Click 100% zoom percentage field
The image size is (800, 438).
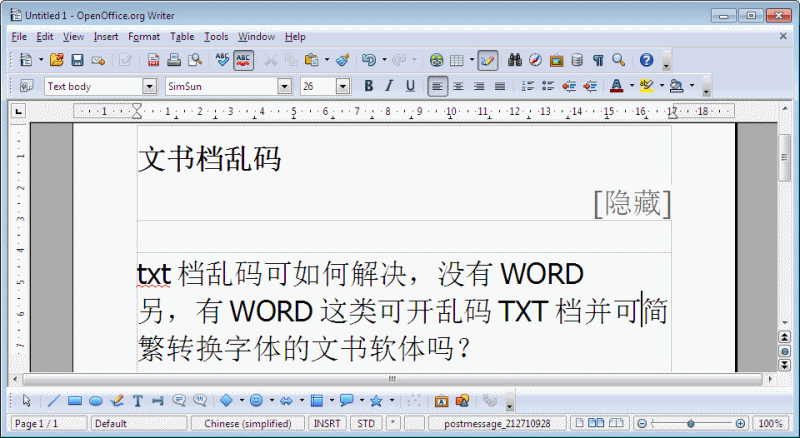770,424
